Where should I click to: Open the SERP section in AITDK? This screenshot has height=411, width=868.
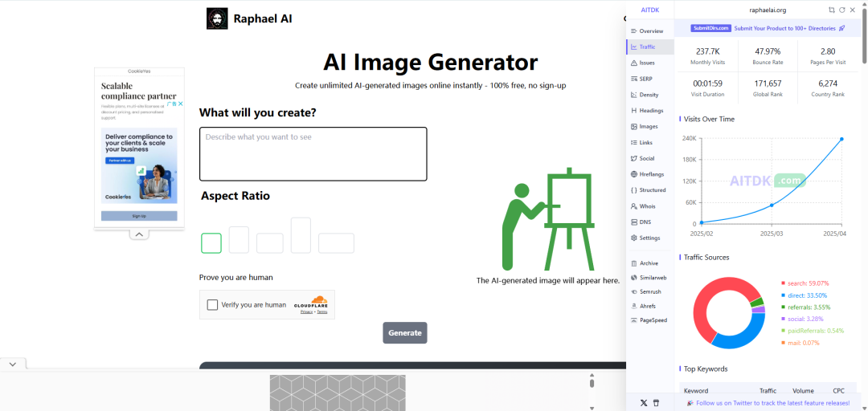(x=650, y=79)
